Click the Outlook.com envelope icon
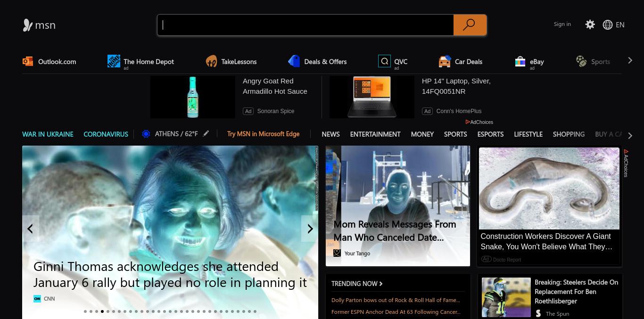 pos(28,61)
